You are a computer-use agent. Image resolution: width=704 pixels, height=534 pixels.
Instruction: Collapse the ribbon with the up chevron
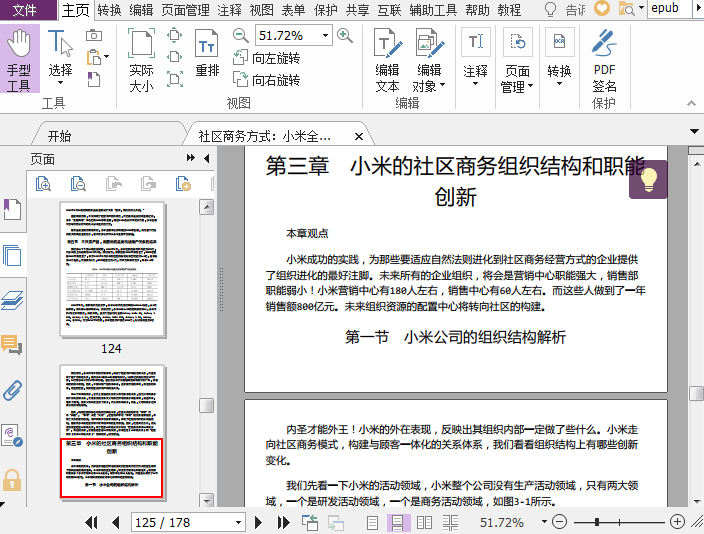pyautogui.click(x=691, y=103)
